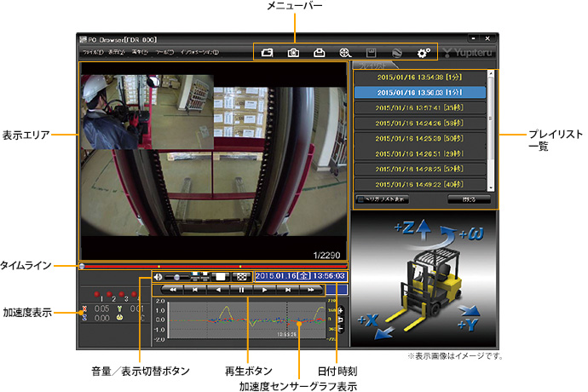Click the Yupiteru logo
The height and width of the screenshot is (392, 588).
pyautogui.click(x=467, y=53)
